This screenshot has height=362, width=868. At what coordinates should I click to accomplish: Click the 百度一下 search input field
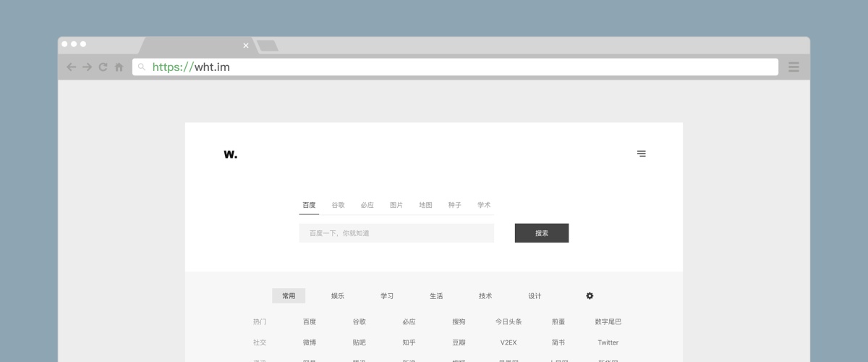click(396, 233)
